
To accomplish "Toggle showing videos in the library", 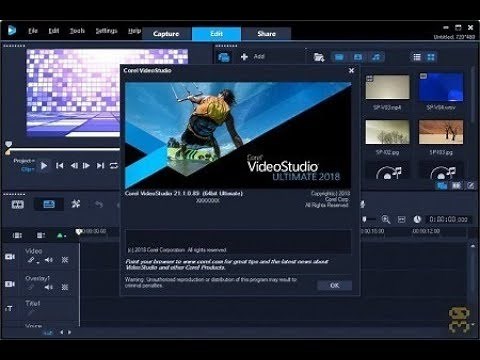I will [339, 57].
